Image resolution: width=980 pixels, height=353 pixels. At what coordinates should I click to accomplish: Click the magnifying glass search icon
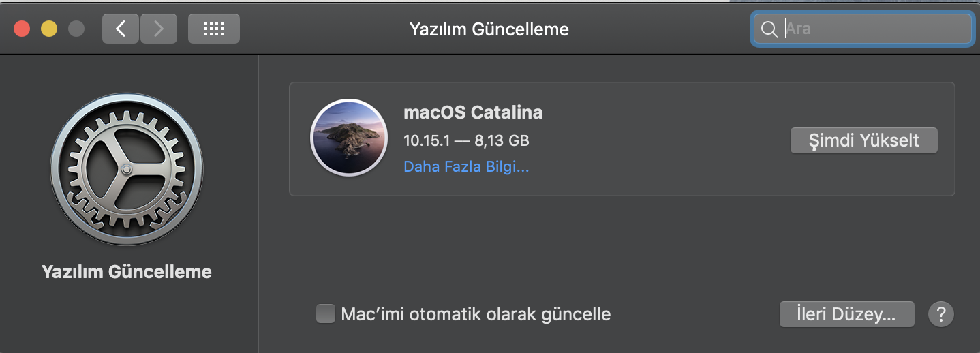tap(769, 29)
